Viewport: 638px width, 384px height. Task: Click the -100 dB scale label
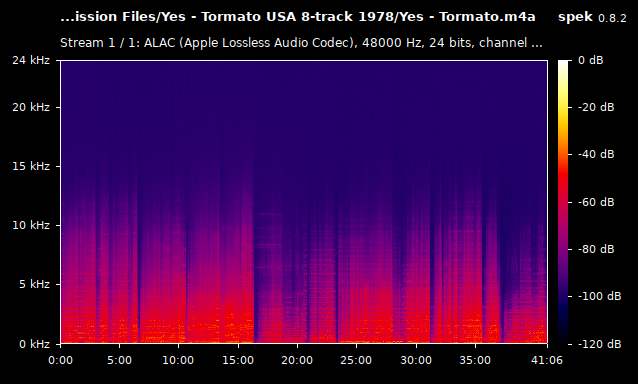[x=600, y=297]
